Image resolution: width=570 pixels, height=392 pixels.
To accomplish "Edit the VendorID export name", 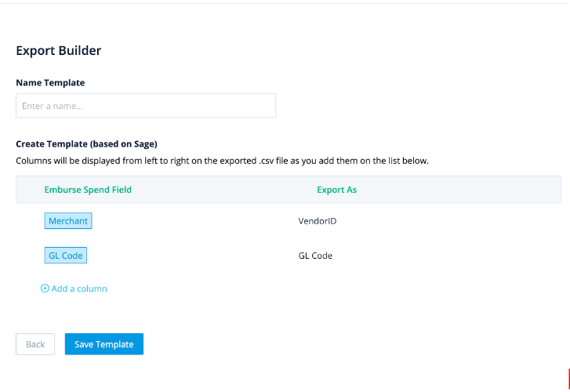I will pos(318,221).
